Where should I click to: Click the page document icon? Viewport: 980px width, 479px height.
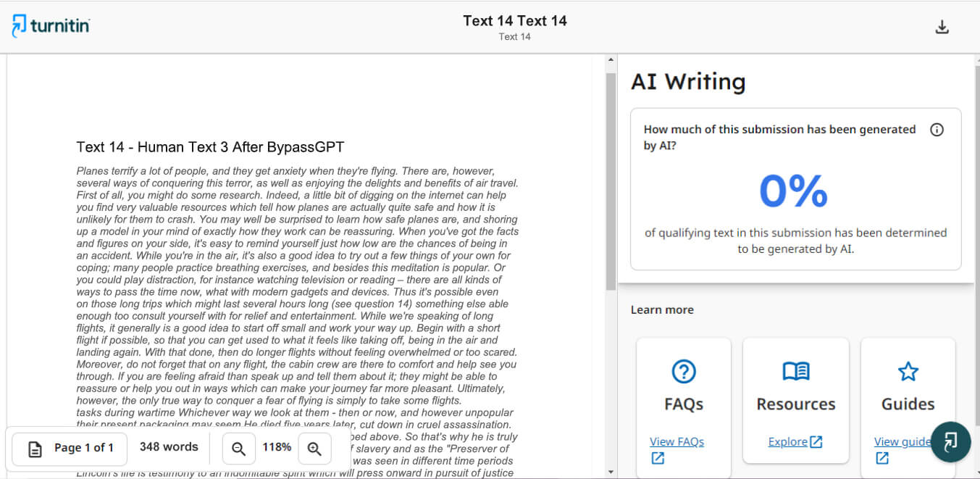coord(35,449)
